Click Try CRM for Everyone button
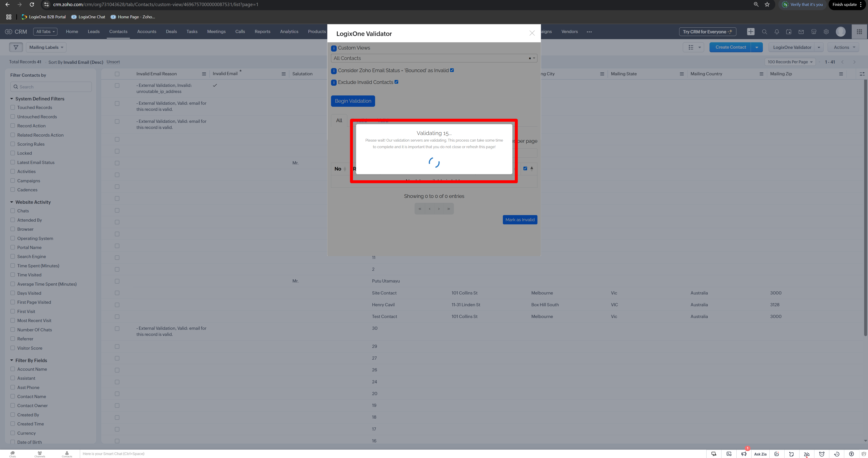 [x=708, y=32]
